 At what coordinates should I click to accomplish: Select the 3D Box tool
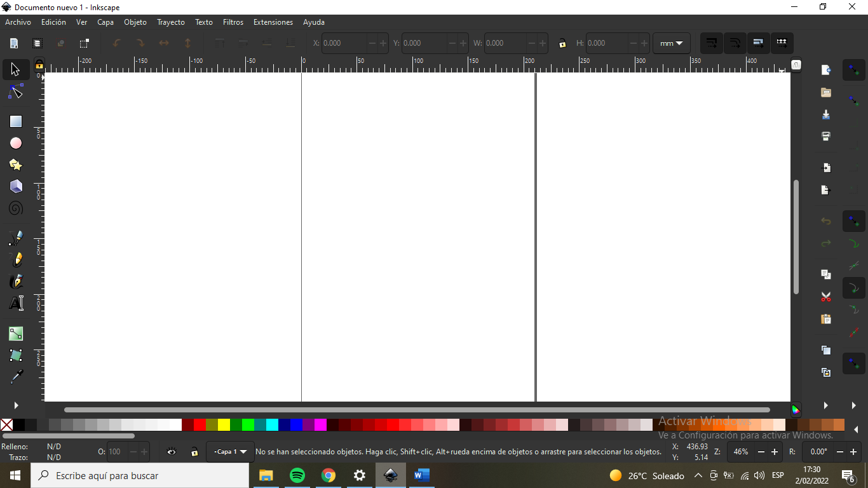16,186
